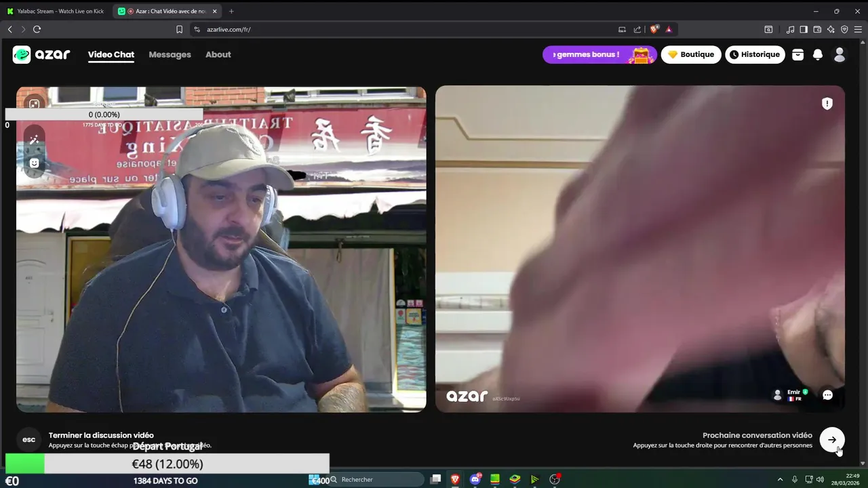Open the About page

[x=218, y=55]
